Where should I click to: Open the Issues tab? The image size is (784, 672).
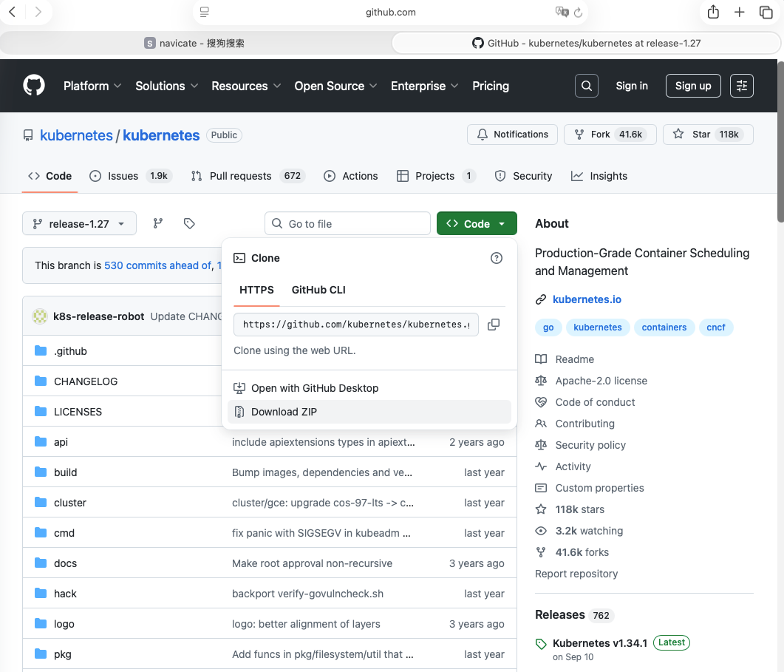tap(131, 176)
